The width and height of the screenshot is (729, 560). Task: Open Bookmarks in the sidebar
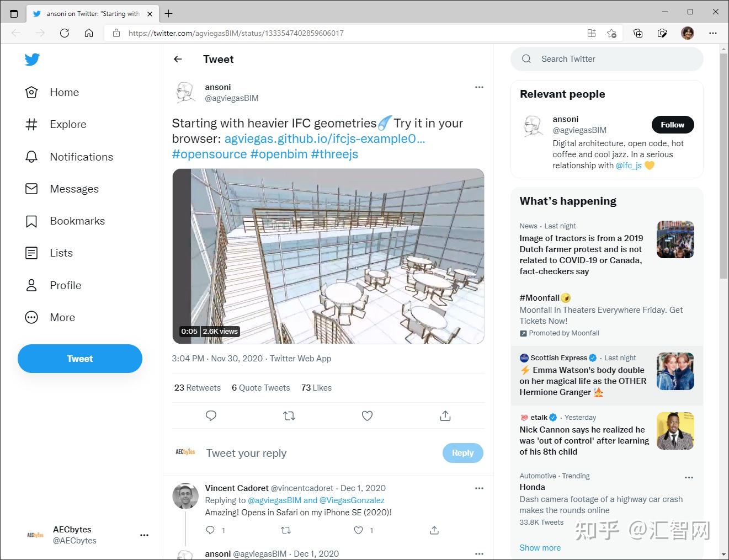(65, 221)
